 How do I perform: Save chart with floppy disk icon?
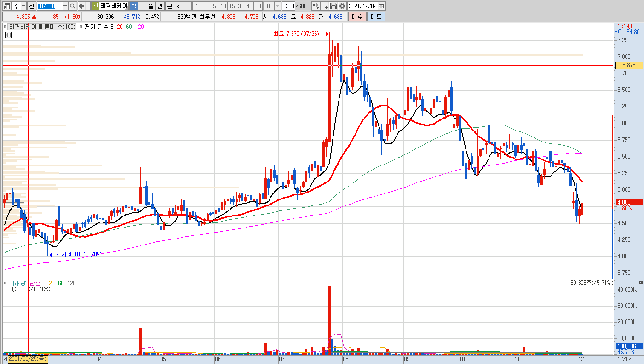pyautogui.click(x=333, y=6)
